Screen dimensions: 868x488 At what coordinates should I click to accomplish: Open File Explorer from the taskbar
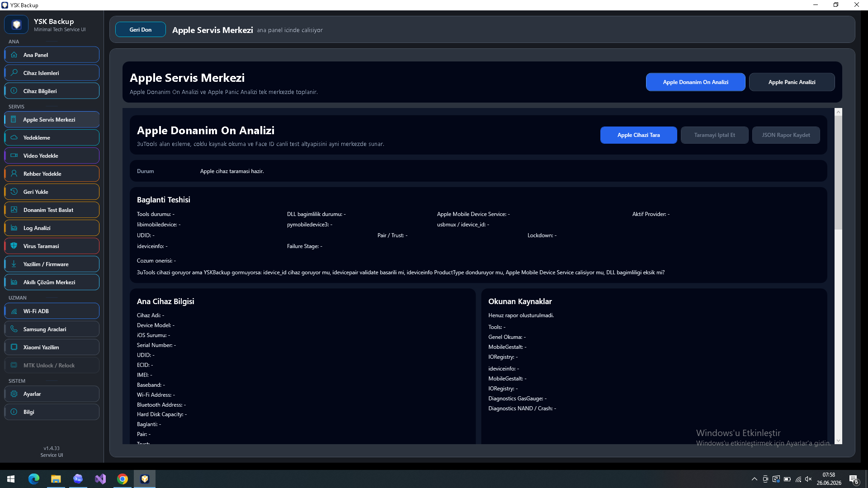[56, 479]
